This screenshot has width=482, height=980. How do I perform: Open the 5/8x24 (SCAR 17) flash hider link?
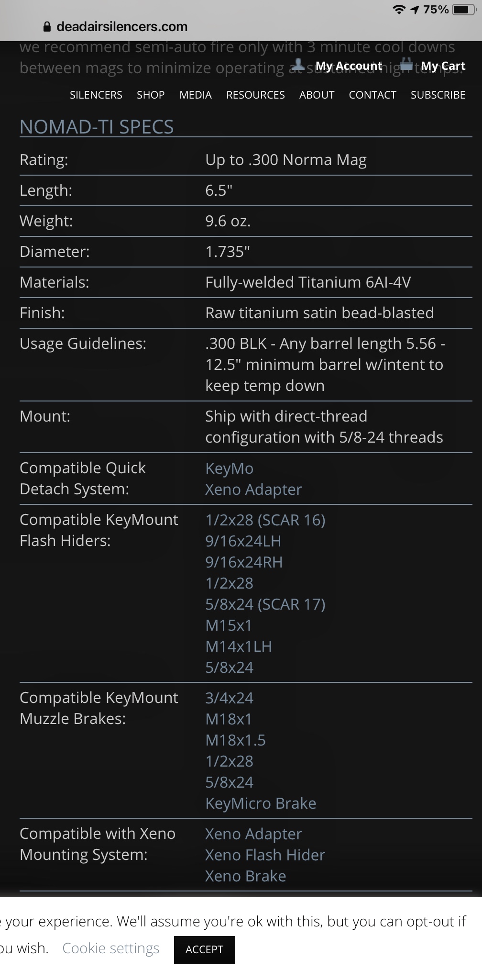(265, 604)
